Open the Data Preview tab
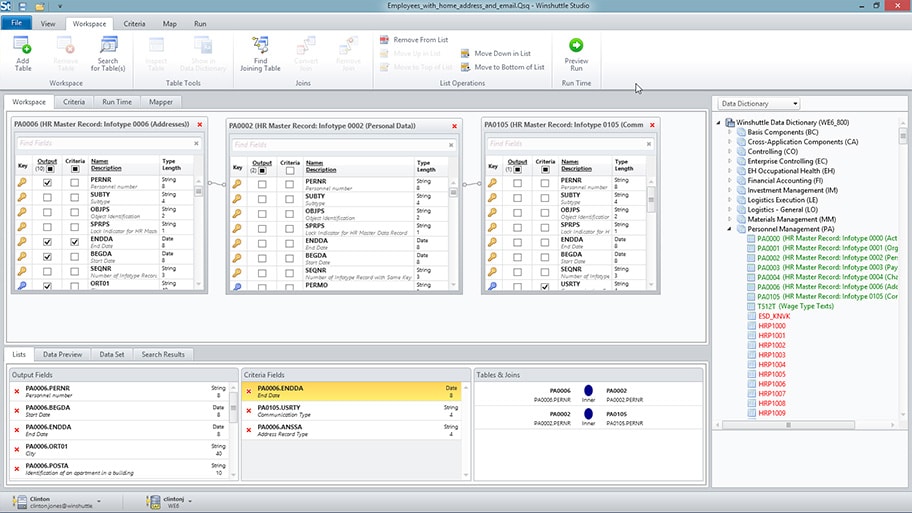 [x=62, y=354]
